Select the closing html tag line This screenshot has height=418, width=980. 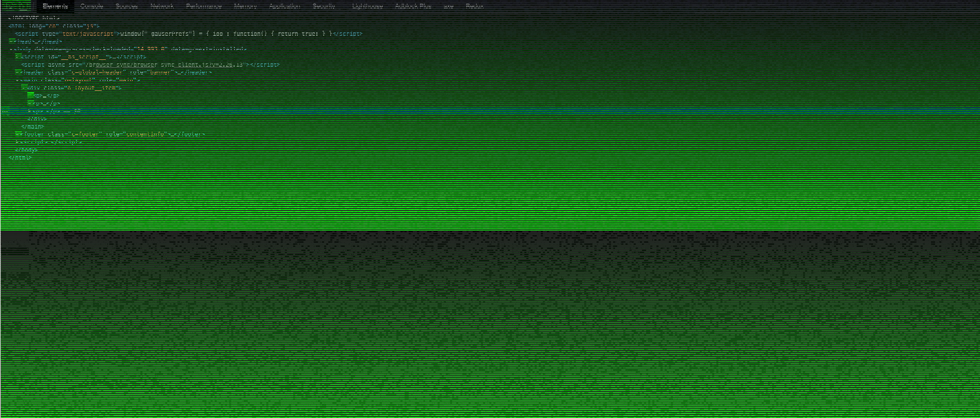pos(20,157)
